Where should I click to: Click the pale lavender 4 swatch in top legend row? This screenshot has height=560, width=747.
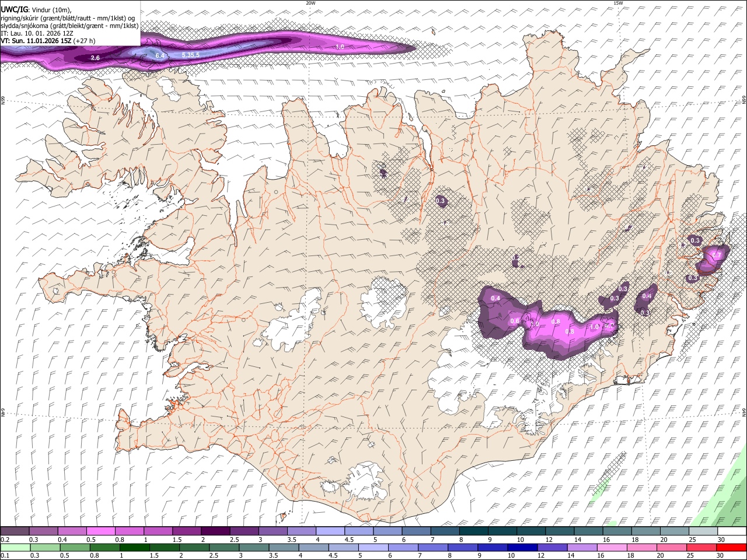(x=330, y=531)
